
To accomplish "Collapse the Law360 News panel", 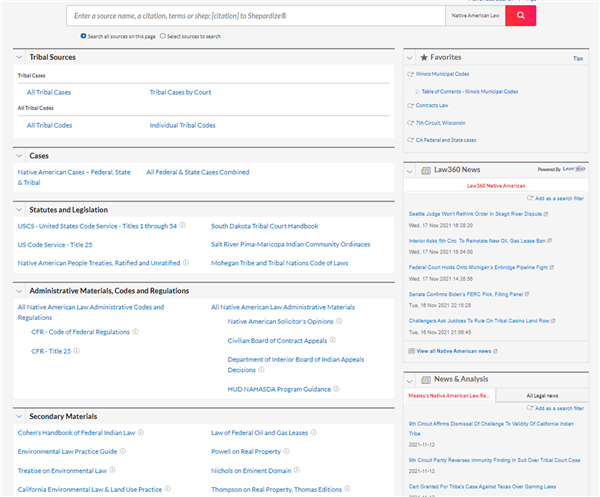I will coord(409,171).
